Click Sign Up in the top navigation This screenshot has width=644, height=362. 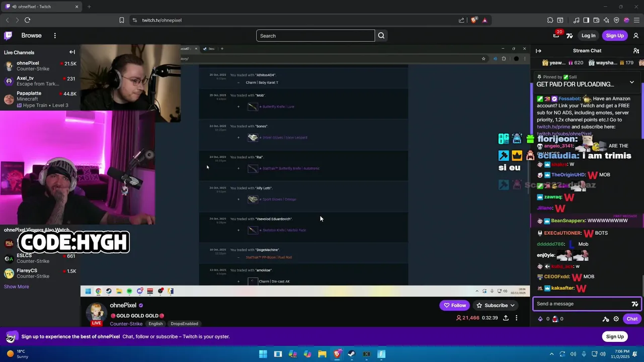[x=615, y=36]
